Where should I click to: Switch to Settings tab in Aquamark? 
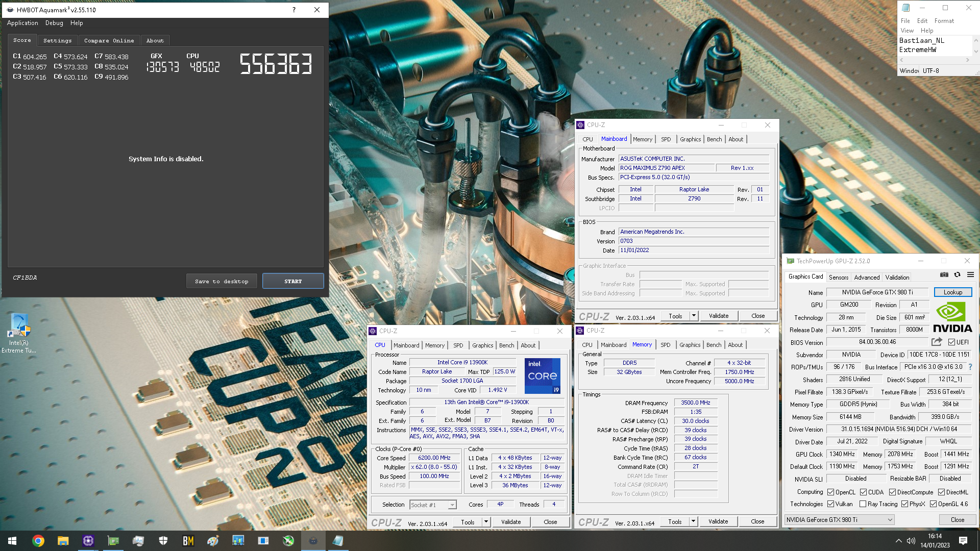click(x=57, y=40)
